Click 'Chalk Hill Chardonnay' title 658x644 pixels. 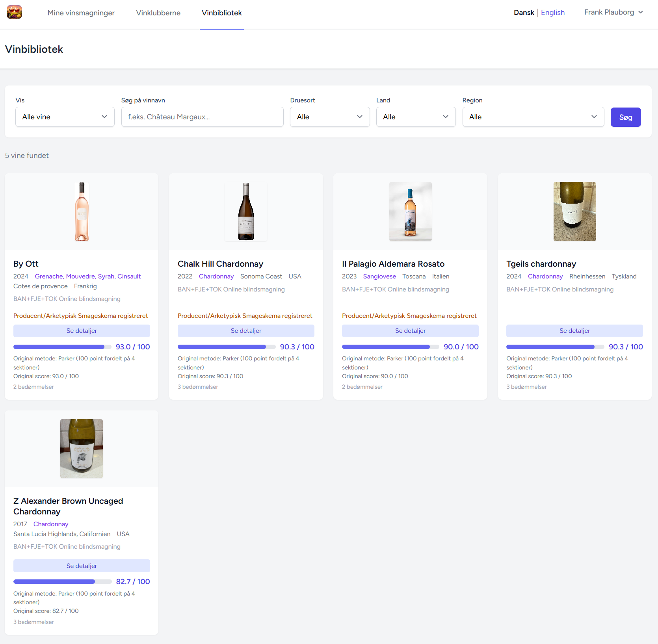pos(220,264)
